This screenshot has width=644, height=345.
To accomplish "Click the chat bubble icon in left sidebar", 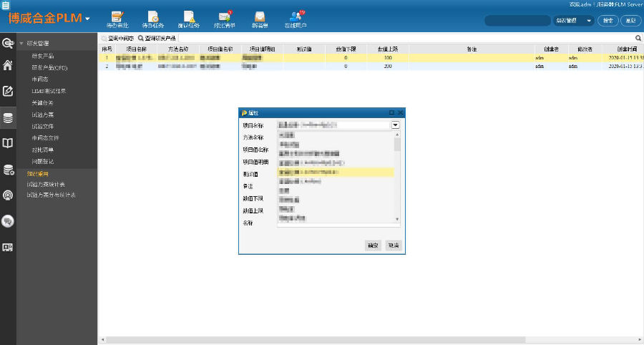I will 8,221.
